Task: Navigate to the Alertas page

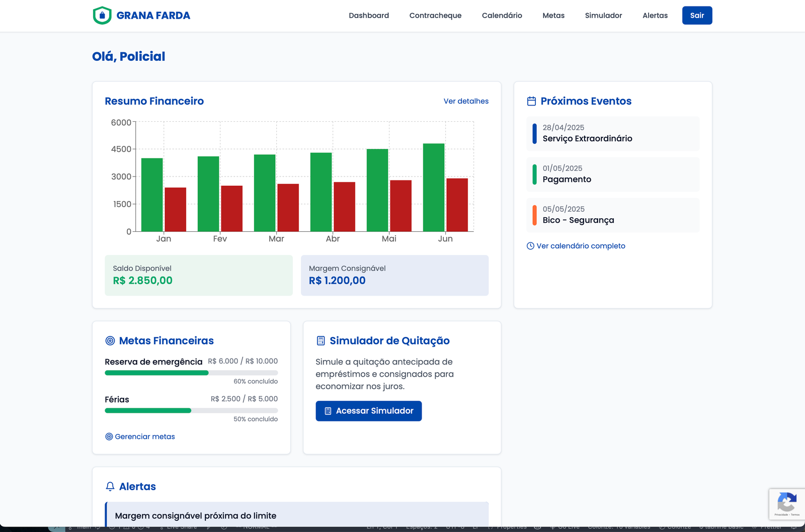Action: 655,15
